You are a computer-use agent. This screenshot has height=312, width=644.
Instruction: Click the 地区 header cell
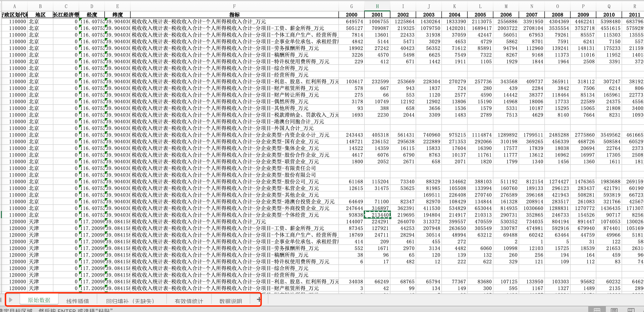(x=40, y=15)
